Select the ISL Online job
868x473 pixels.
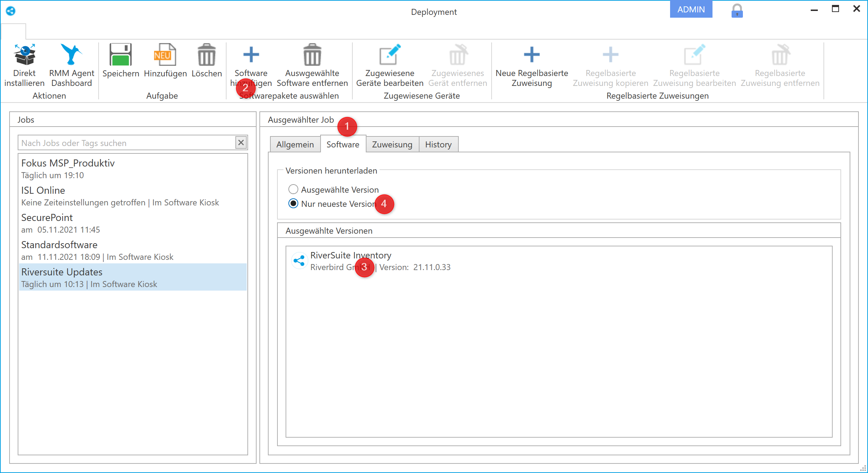(x=133, y=195)
